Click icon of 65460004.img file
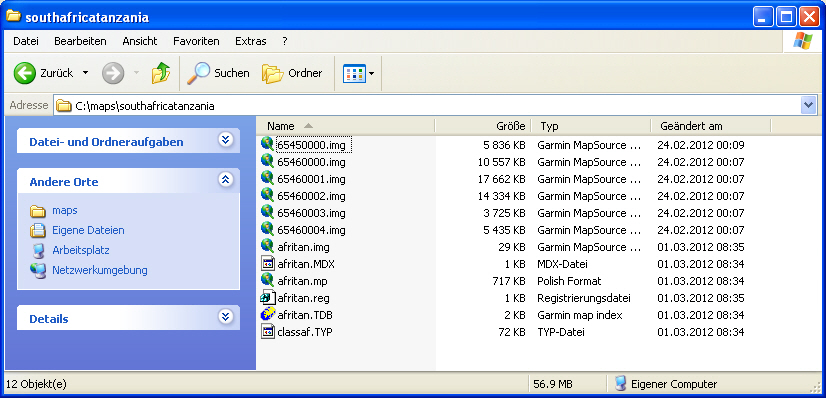826x398 pixels. click(x=268, y=230)
